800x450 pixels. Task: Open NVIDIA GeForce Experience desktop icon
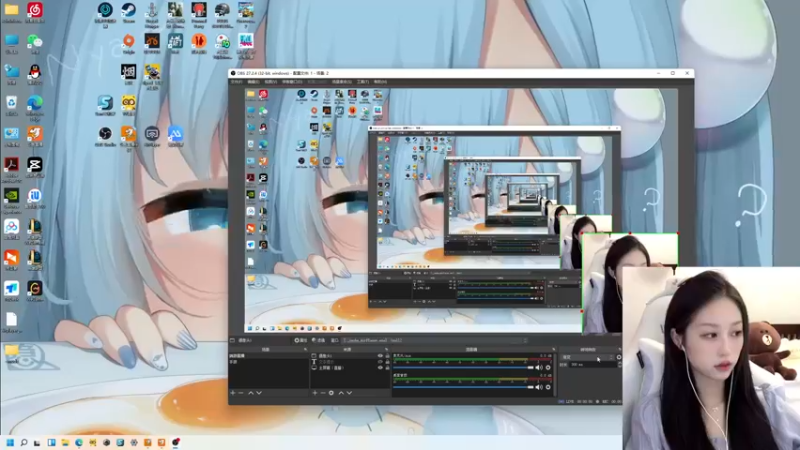pos(11,197)
